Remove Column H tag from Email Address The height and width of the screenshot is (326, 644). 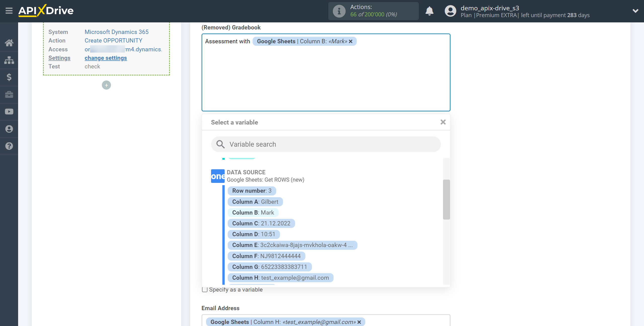[x=359, y=322]
